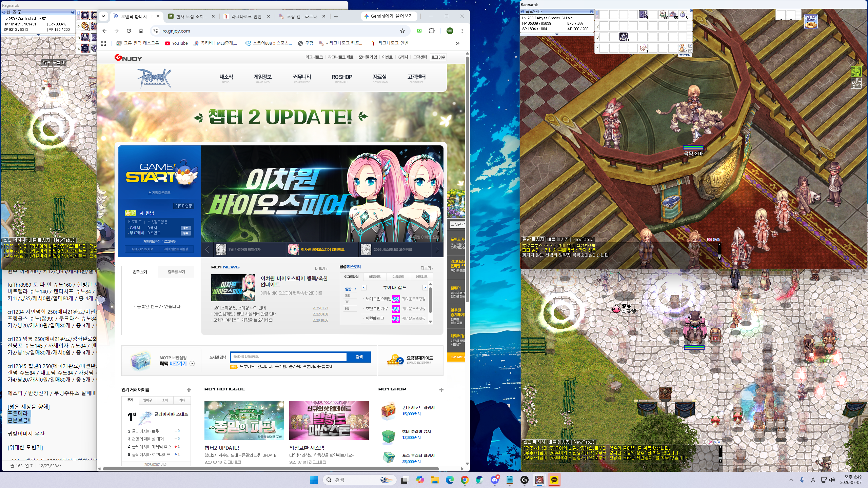Toggle the input language indicator A

point(813,480)
